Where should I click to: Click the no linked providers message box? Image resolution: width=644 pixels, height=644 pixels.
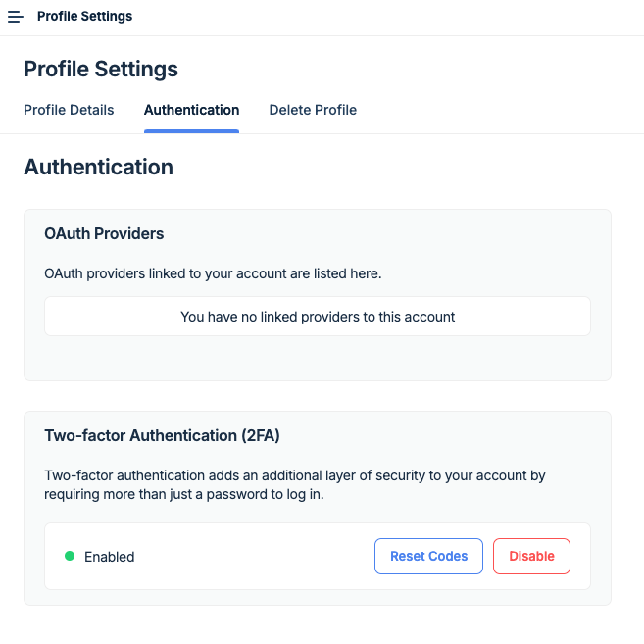(x=318, y=317)
